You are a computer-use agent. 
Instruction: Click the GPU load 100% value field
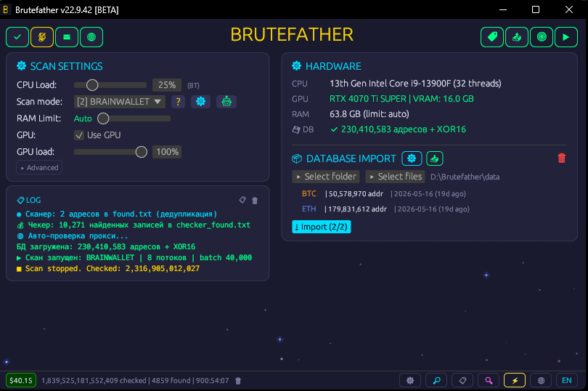coord(167,152)
